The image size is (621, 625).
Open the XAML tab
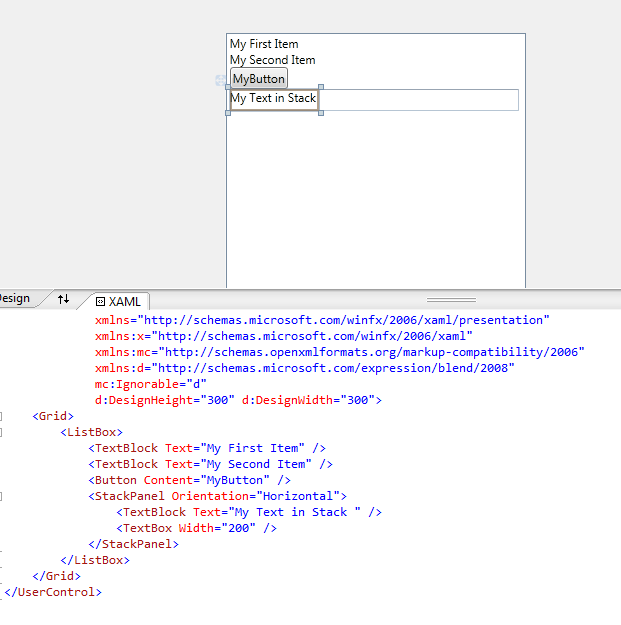tap(118, 301)
